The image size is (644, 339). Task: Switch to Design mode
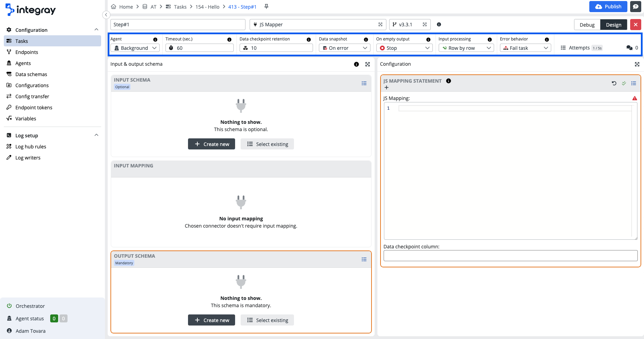coord(613,25)
